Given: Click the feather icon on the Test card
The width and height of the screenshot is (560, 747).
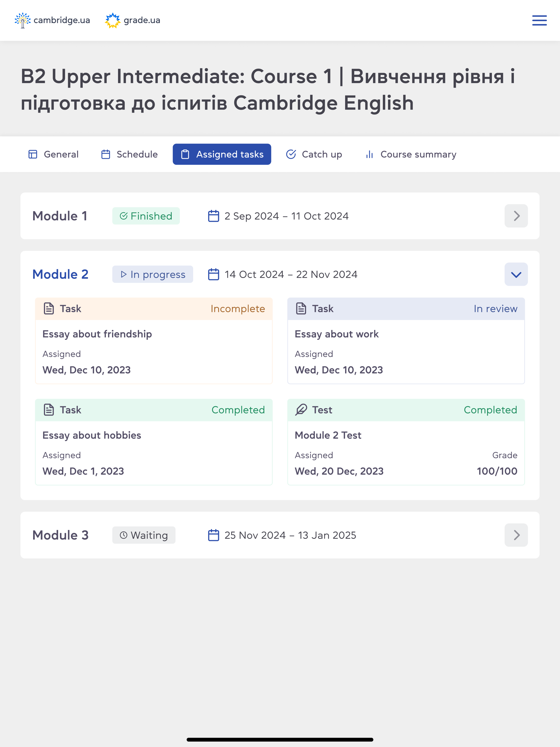Looking at the screenshot, I should click(301, 410).
